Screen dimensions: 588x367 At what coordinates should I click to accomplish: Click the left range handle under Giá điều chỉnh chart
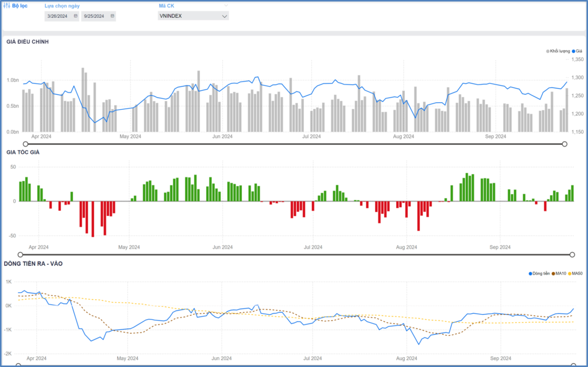coord(25,144)
